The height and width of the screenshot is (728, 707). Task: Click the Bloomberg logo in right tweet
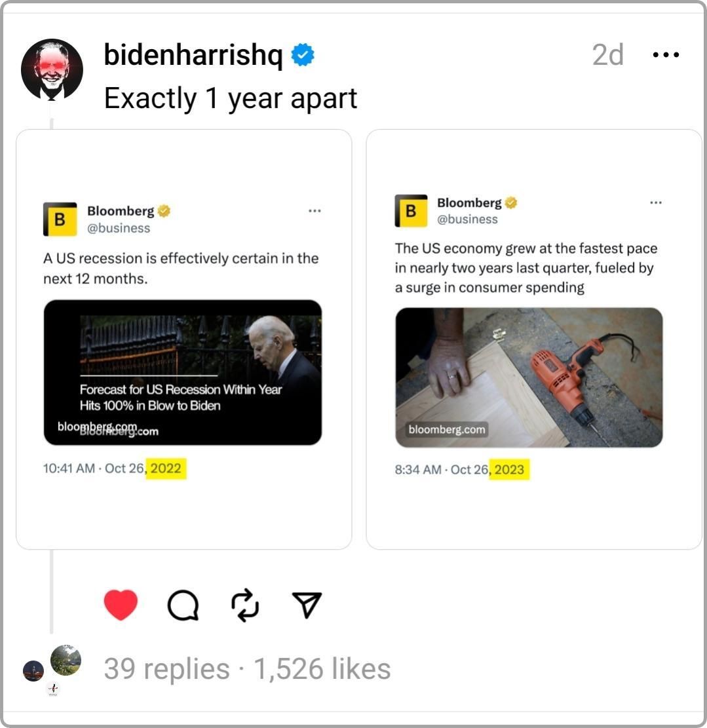(x=411, y=211)
